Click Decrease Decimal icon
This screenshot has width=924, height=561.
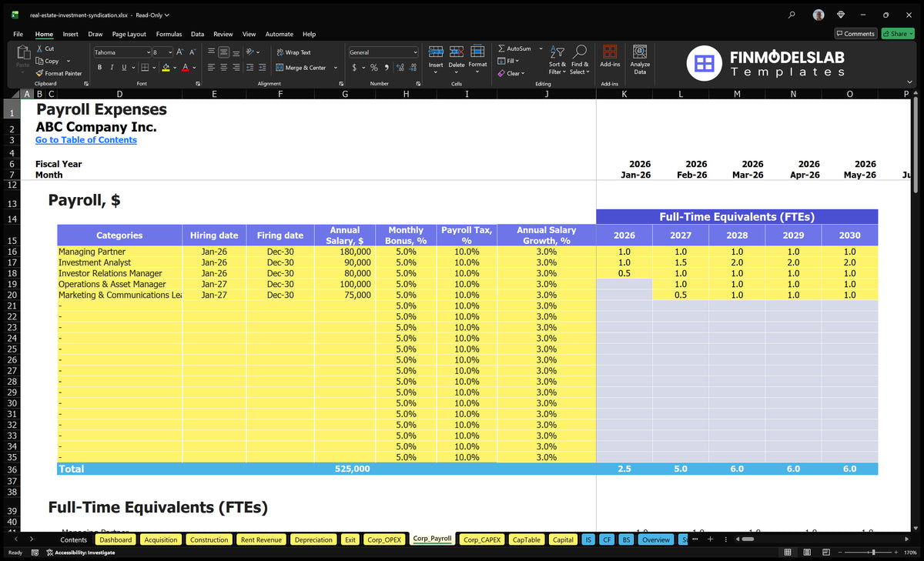pyautogui.click(x=413, y=68)
